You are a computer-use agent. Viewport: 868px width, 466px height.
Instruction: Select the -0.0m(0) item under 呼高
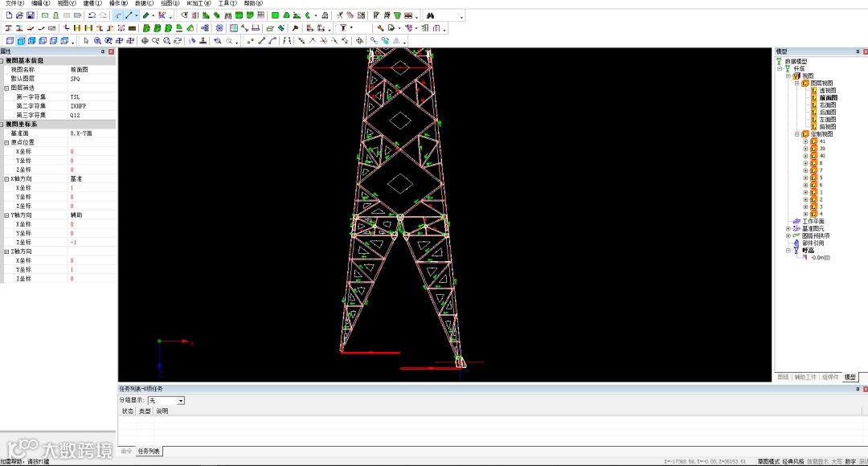tap(821, 257)
